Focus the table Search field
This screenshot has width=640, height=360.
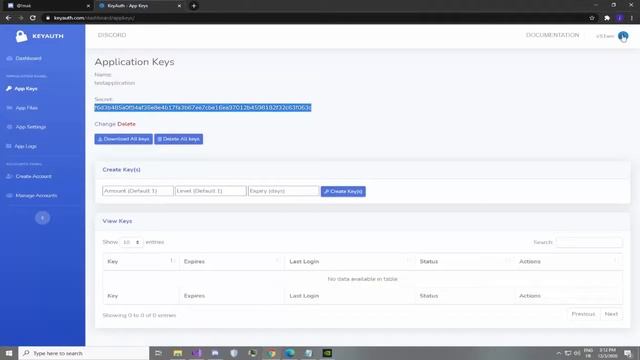(589, 242)
